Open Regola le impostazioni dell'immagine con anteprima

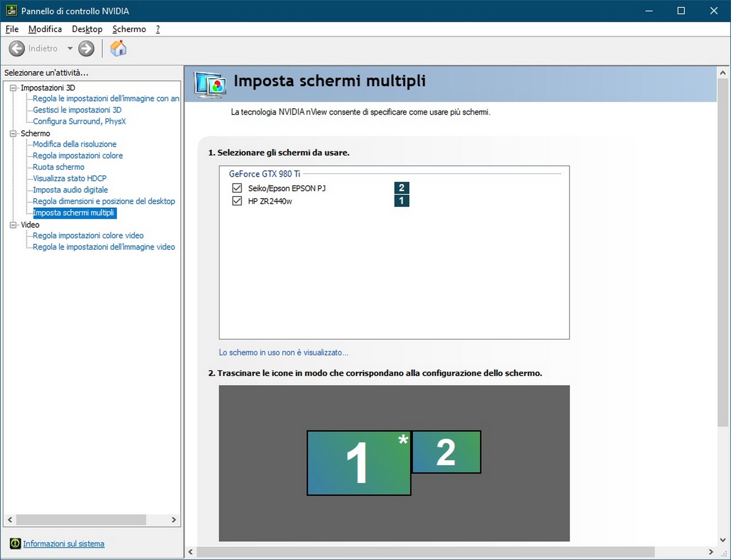point(106,99)
